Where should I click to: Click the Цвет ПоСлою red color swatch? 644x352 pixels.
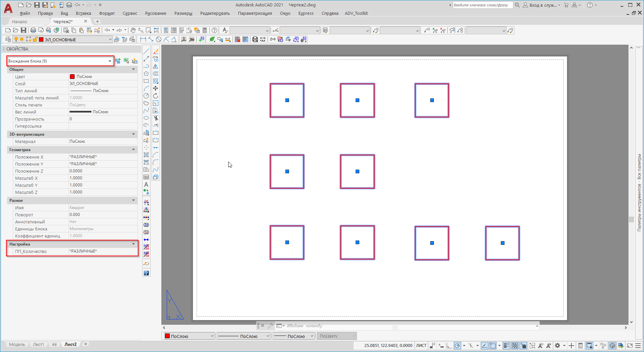tap(72, 76)
